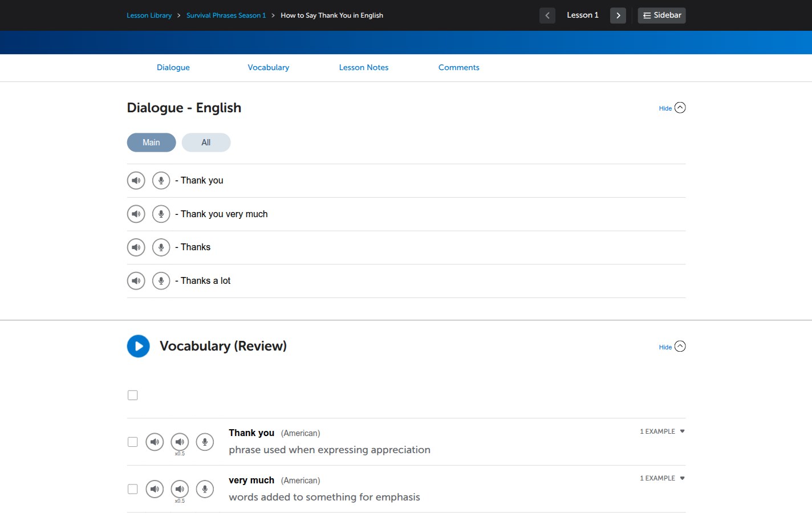Collapse the Vocabulary section with Hide
This screenshot has height=513, width=812.
click(672, 347)
